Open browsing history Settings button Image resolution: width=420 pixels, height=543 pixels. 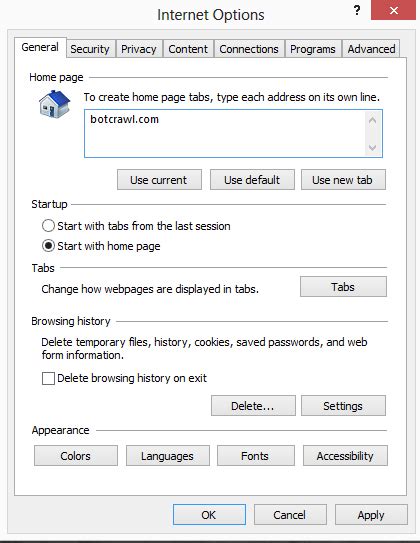pos(343,406)
